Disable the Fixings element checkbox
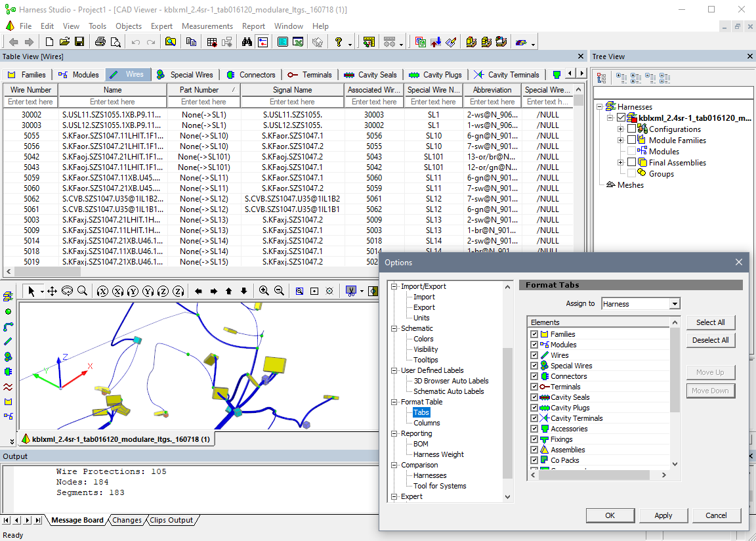This screenshot has width=756, height=541. pos(535,439)
